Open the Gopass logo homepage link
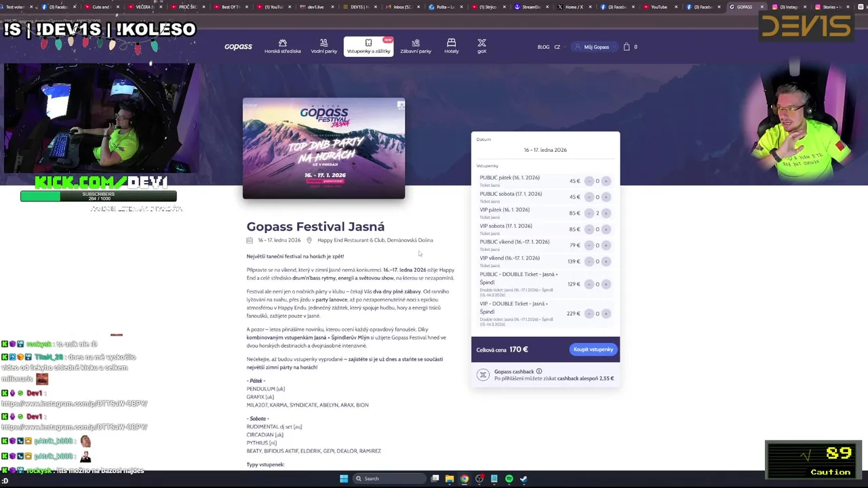Image resolution: width=868 pixels, height=488 pixels. tap(238, 47)
